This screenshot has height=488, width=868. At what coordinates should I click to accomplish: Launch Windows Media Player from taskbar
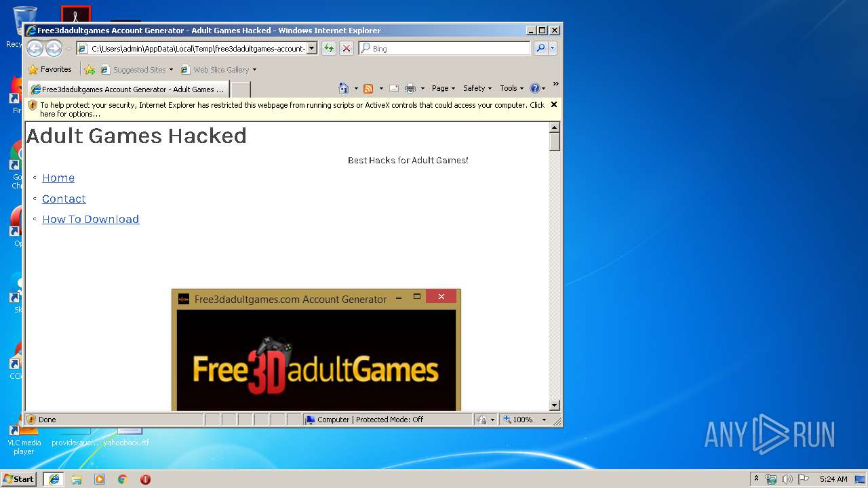click(100, 479)
